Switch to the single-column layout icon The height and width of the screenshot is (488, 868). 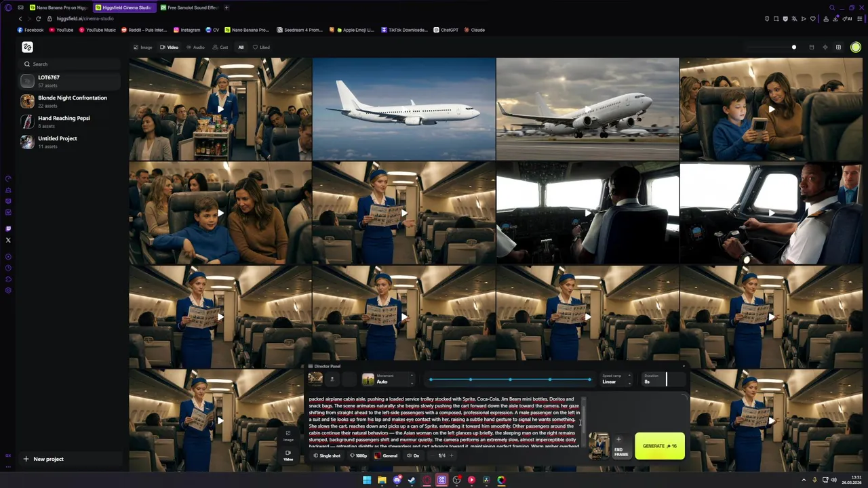pos(812,47)
